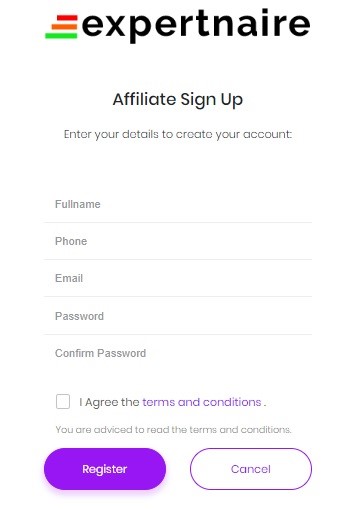Tick the terms agreement checkbox
This screenshot has width=361, height=509.
pyautogui.click(x=63, y=401)
